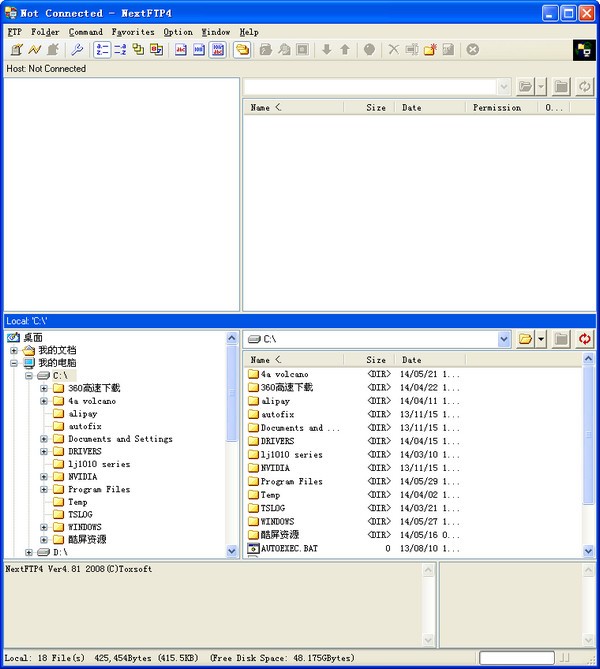Select AUTOEXEC.BAT in local file list

coord(289,548)
